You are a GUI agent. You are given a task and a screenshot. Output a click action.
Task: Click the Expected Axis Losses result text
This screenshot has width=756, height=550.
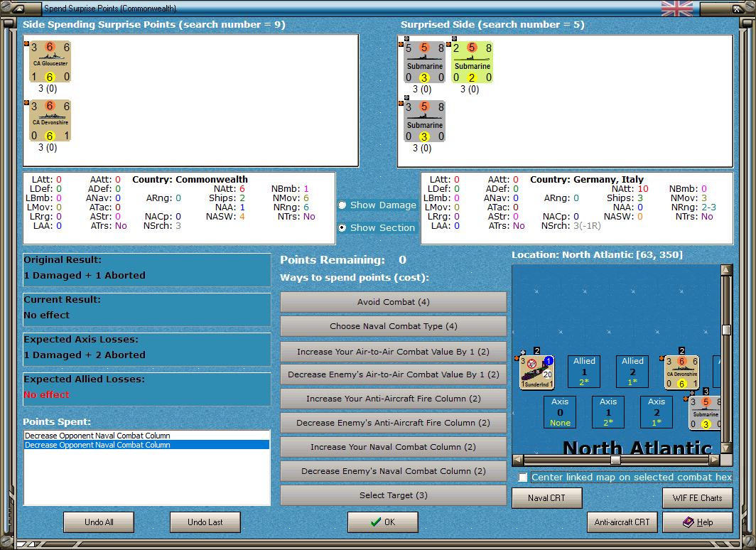point(85,355)
